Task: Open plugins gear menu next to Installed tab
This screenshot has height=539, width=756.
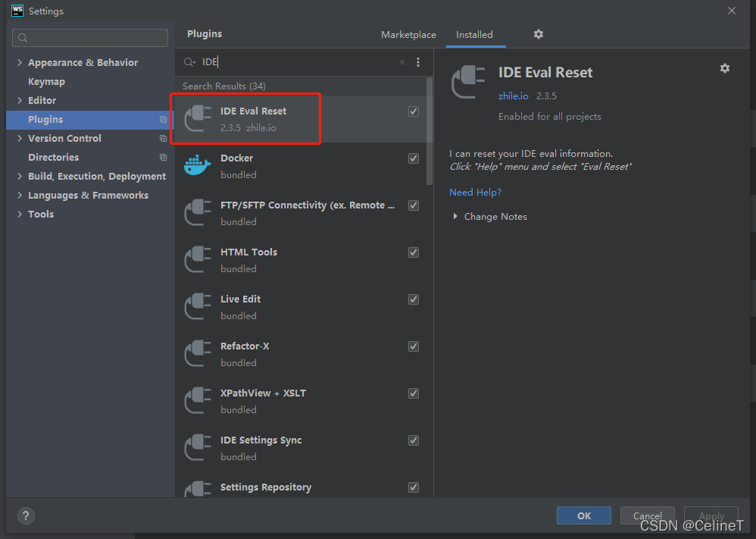Action: click(x=539, y=34)
